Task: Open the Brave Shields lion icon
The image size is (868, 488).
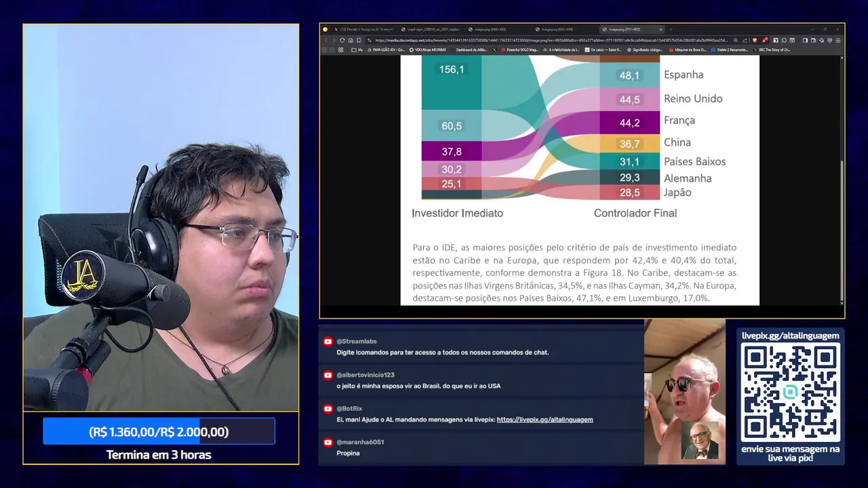Action: (x=755, y=40)
